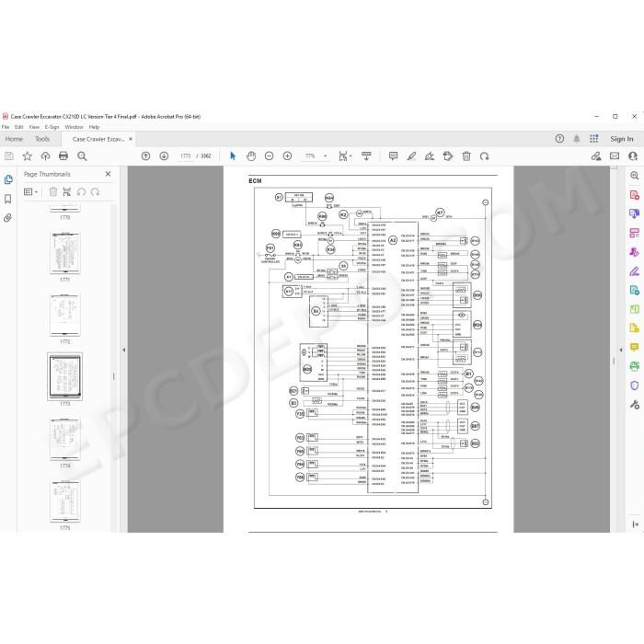644x644 pixels.
Task: Open the fit page options dropdown
Action: [x=345, y=156]
